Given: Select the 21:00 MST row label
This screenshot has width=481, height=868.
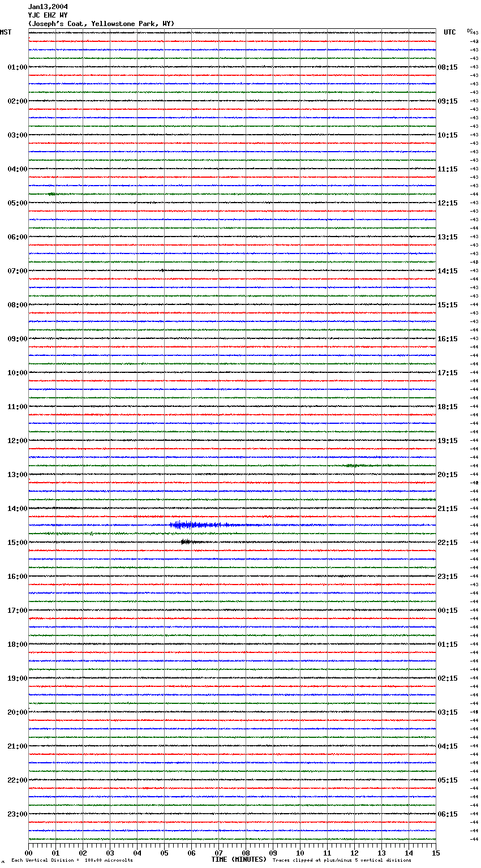Looking at the screenshot, I should tap(18, 746).
